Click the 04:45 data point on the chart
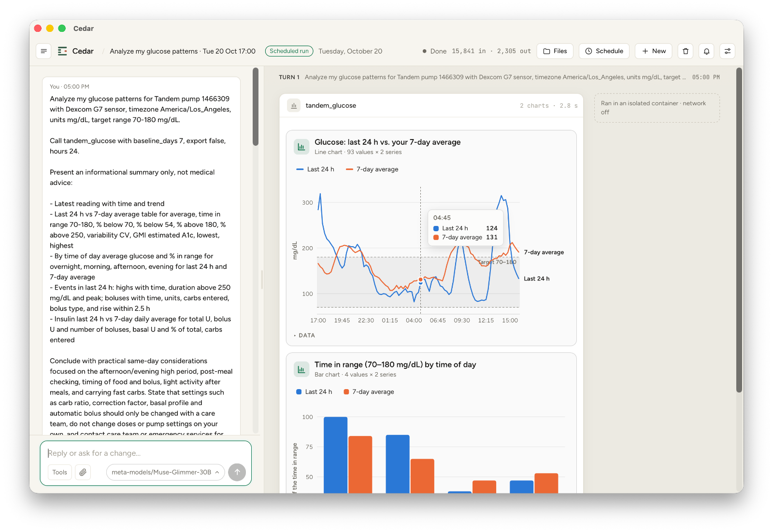 pyautogui.click(x=421, y=280)
